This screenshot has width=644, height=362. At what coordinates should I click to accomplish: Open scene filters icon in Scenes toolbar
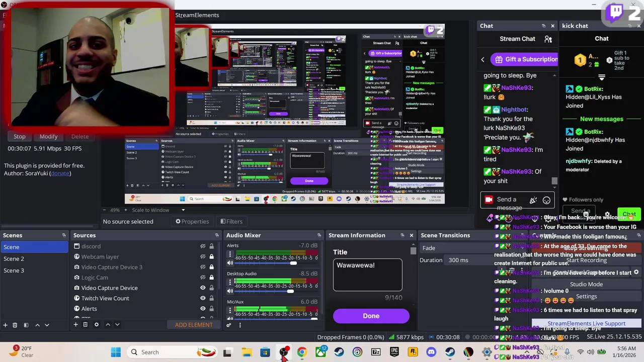(26, 325)
